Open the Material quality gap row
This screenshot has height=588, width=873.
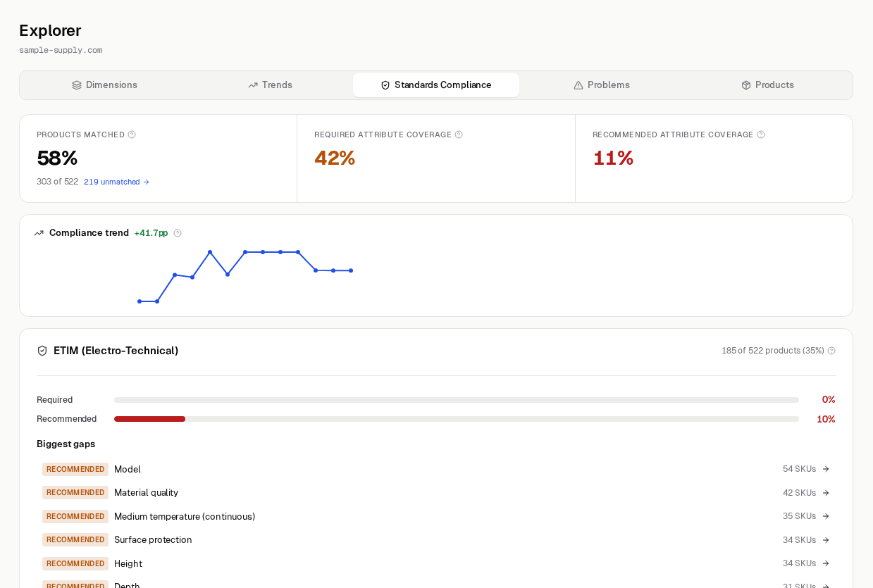pyautogui.click(x=436, y=493)
